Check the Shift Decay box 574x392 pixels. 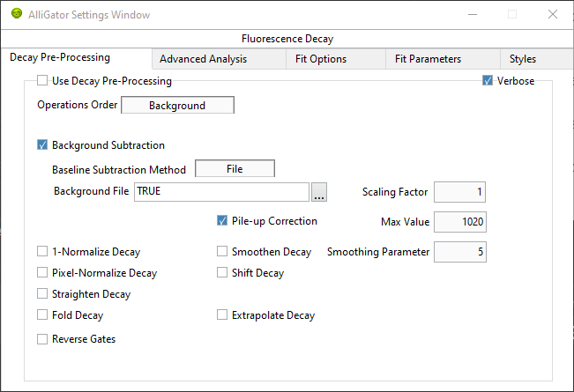point(222,272)
